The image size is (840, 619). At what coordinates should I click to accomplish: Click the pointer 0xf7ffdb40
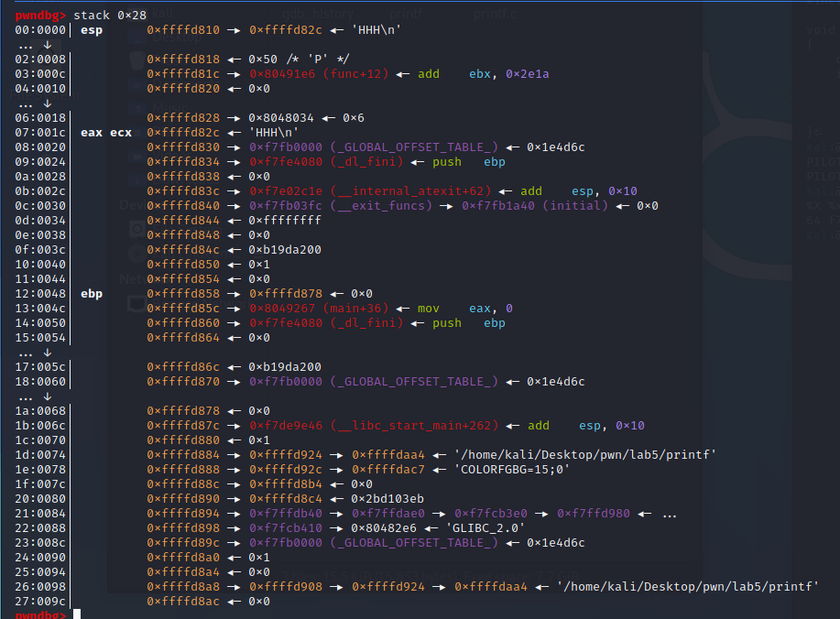pyautogui.click(x=286, y=514)
